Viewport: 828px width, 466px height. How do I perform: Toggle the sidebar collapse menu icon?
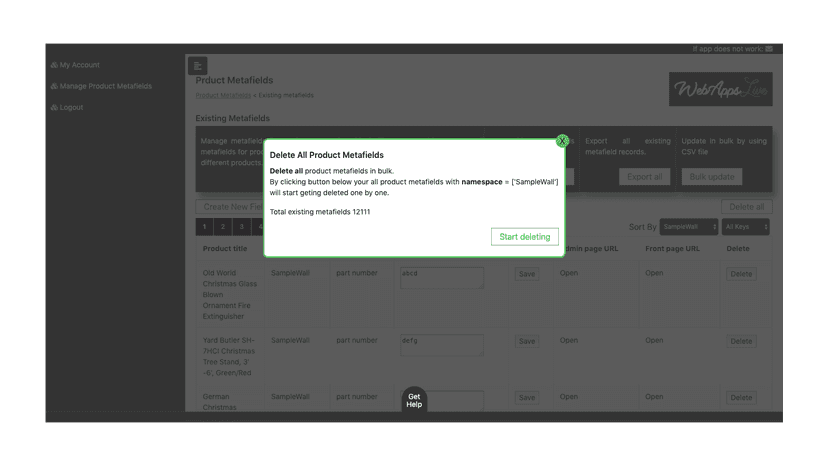point(197,66)
